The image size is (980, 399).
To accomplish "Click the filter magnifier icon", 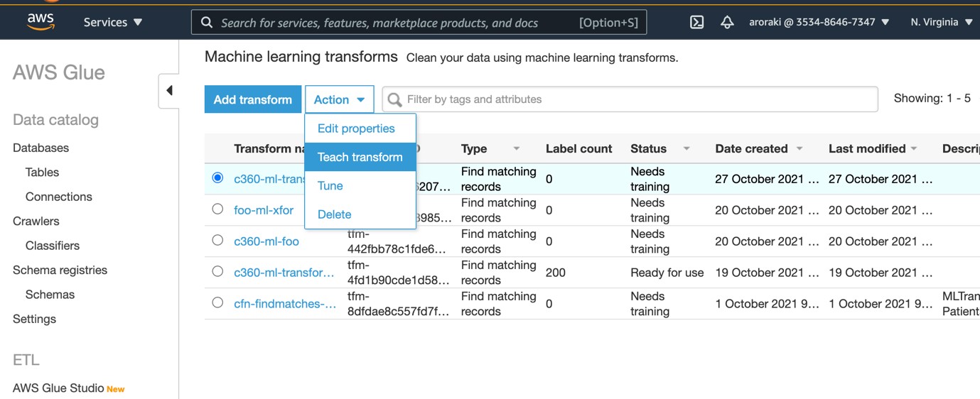I will click(395, 99).
